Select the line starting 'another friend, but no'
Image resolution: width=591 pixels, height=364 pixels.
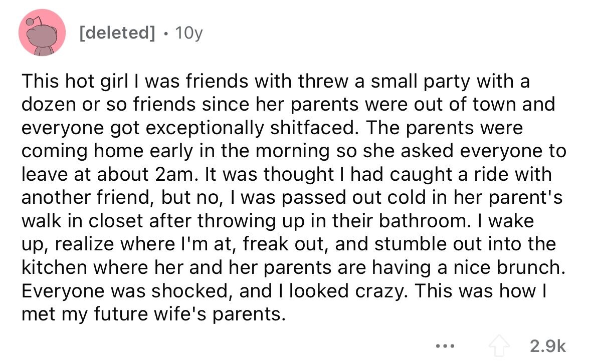tap(292, 198)
